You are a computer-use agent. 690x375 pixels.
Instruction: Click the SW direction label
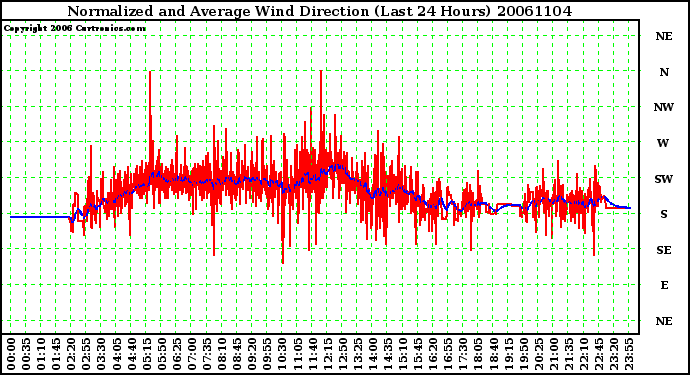pos(664,179)
